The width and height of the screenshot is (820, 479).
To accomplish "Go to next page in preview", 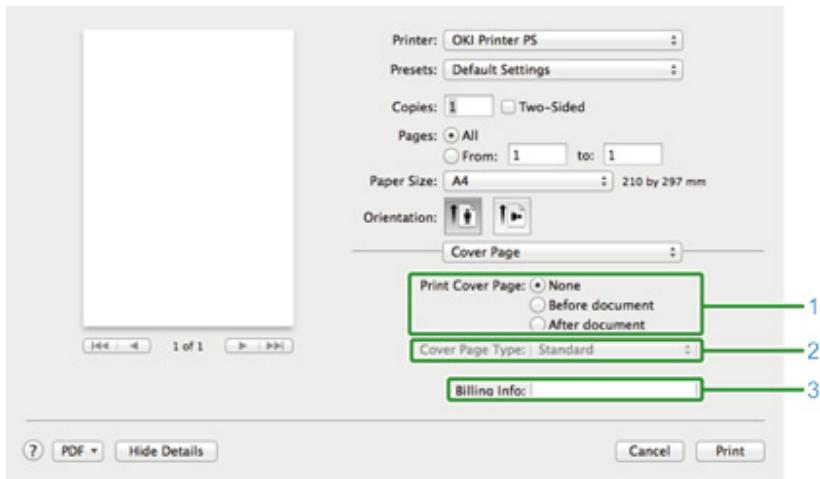I will coord(240,350).
